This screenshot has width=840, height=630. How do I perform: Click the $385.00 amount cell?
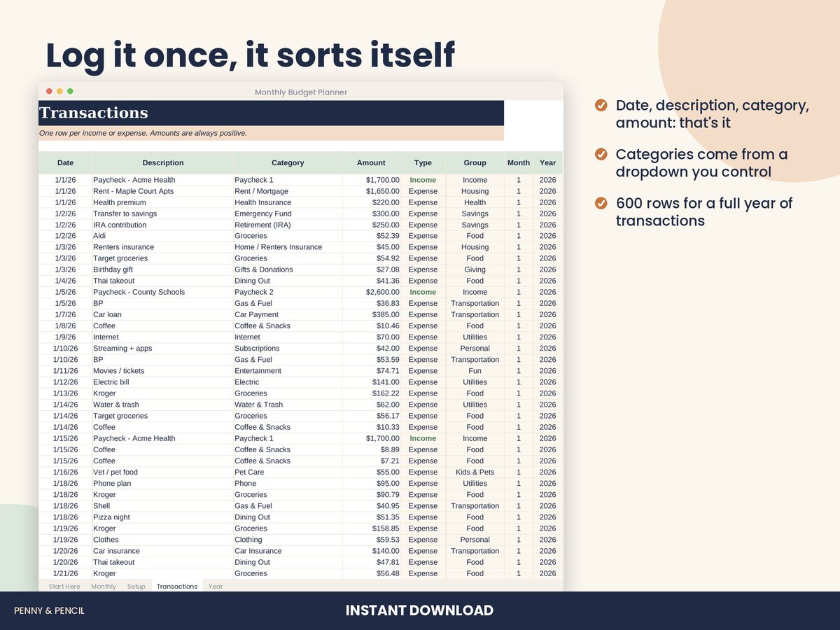pos(372,314)
